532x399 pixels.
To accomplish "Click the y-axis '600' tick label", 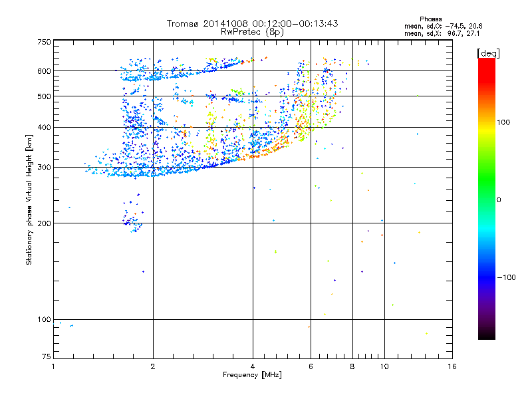I will (x=44, y=71).
